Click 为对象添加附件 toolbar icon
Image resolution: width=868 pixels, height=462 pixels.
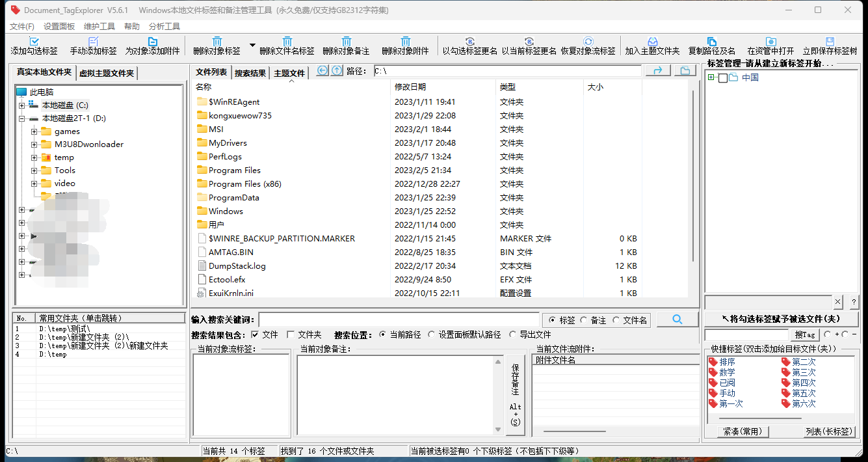(153, 42)
